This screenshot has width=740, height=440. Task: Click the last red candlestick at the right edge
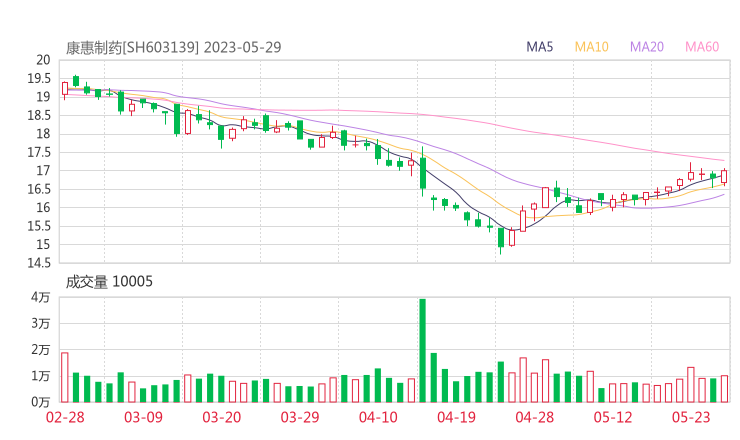[724, 177]
